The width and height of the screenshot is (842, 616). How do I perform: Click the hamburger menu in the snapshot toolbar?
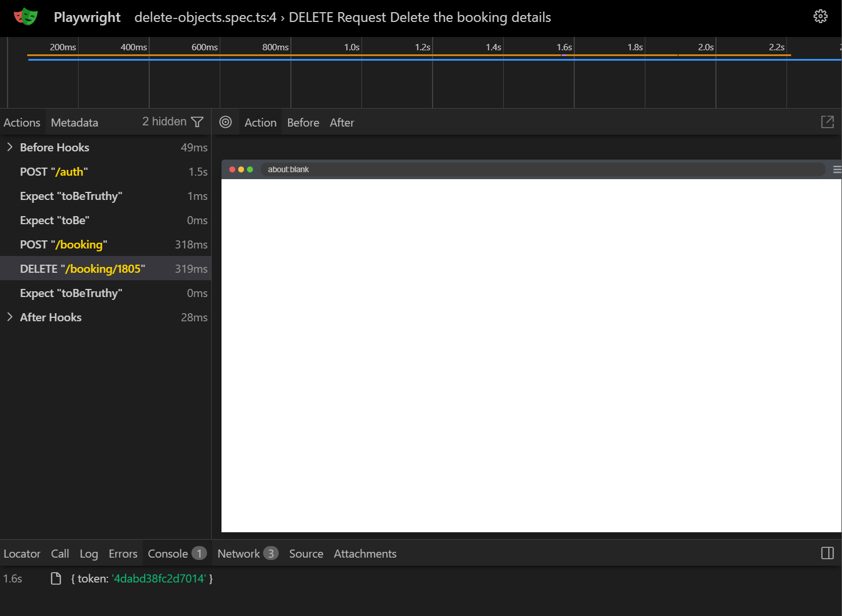tap(836, 169)
